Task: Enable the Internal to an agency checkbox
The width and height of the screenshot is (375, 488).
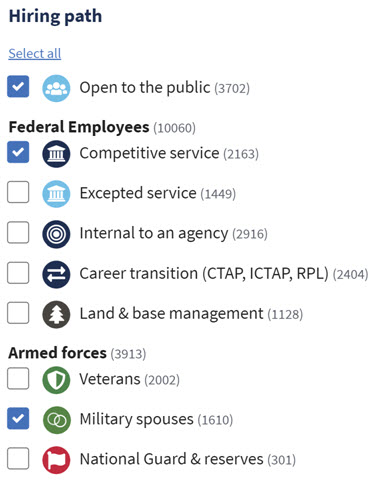Action: (18, 232)
